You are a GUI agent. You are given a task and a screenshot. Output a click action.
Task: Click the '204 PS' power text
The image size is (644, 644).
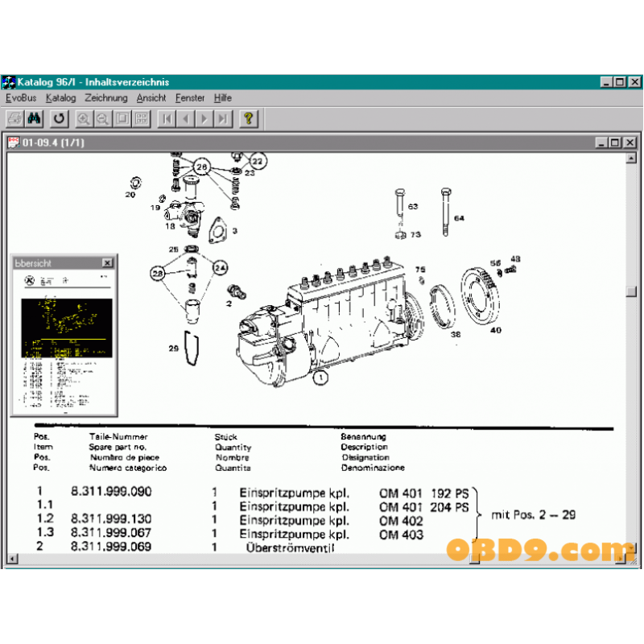tap(450, 507)
